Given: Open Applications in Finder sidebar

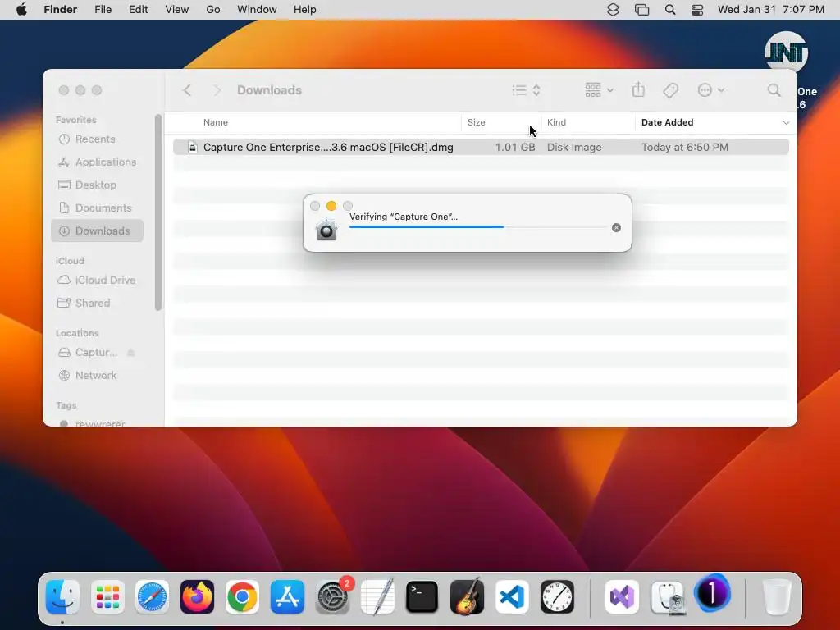Looking at the screenshot, I should coord(97,162).
